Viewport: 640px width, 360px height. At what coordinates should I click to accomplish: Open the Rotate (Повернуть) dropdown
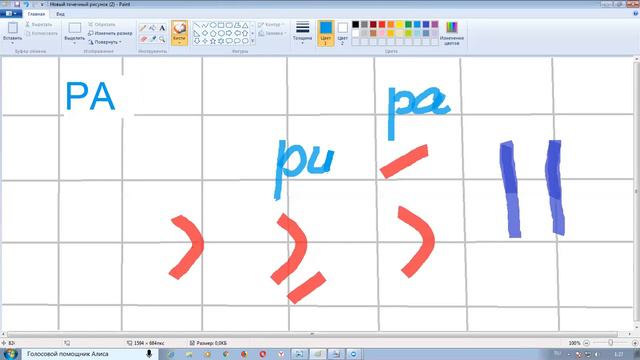105,42
